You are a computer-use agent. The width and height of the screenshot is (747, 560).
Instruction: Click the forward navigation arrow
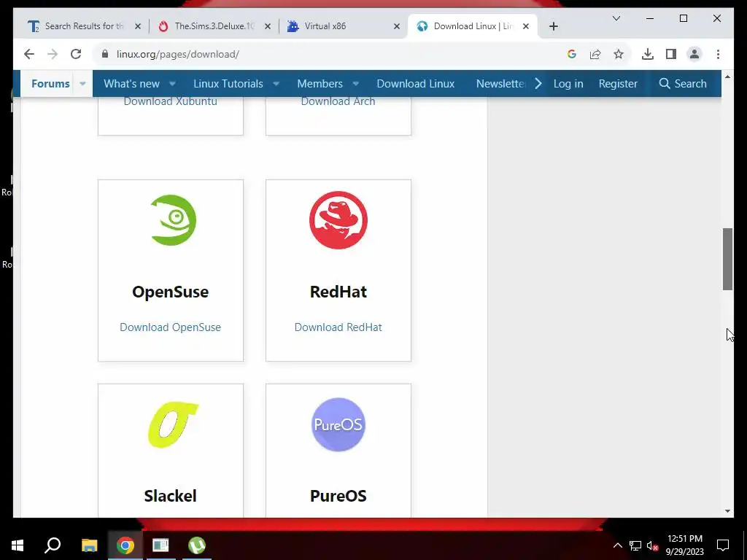tap(53, 54)
